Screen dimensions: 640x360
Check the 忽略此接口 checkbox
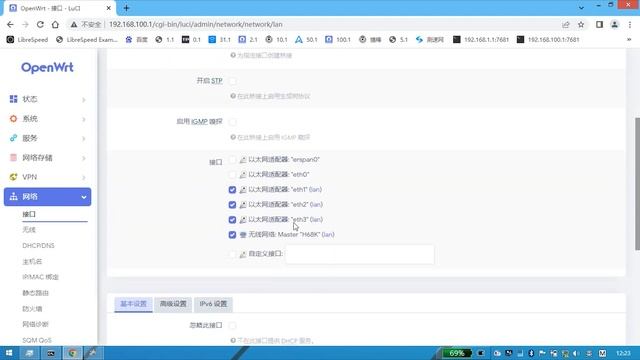[x=232, y=325]
